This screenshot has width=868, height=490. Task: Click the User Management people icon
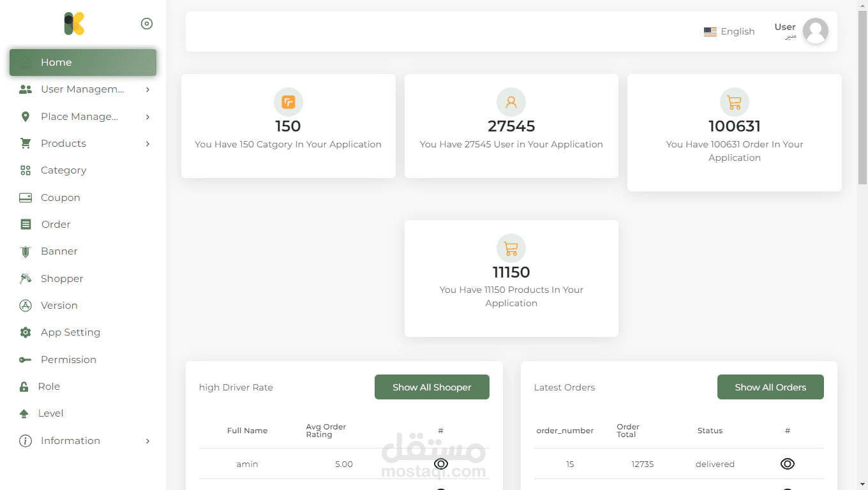tap(26, 89)
